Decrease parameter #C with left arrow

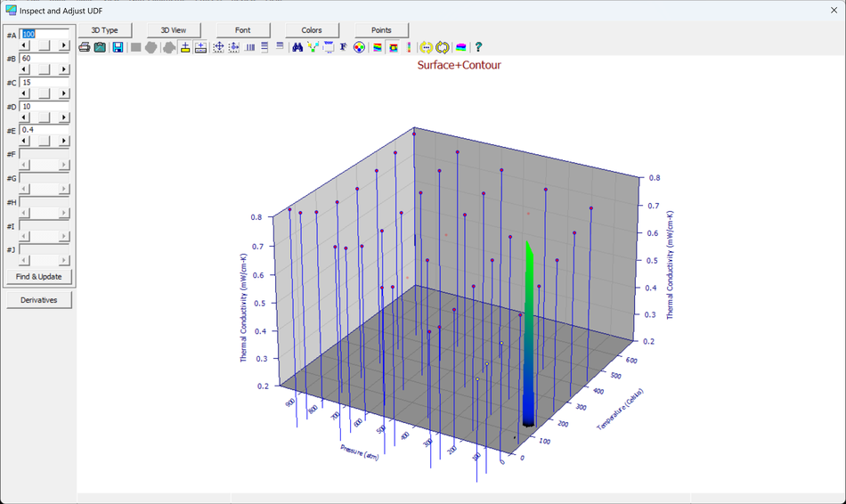[x=24, y=93]
